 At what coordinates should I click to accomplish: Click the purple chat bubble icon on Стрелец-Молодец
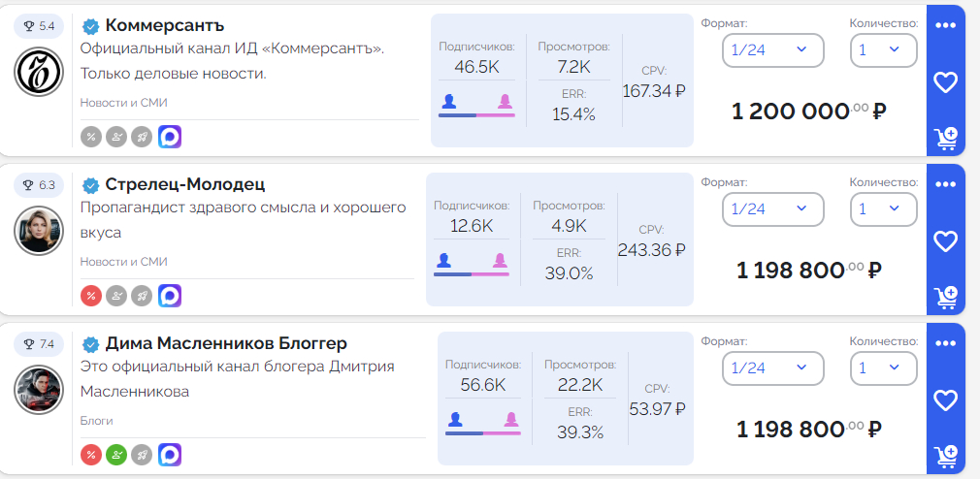(x=170, y=296)
